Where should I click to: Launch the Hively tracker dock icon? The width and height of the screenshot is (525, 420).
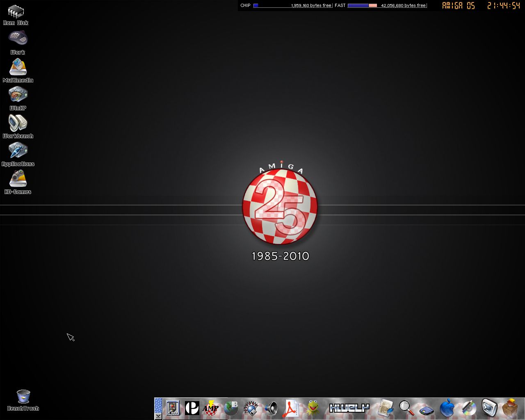[x=349, y=408]
